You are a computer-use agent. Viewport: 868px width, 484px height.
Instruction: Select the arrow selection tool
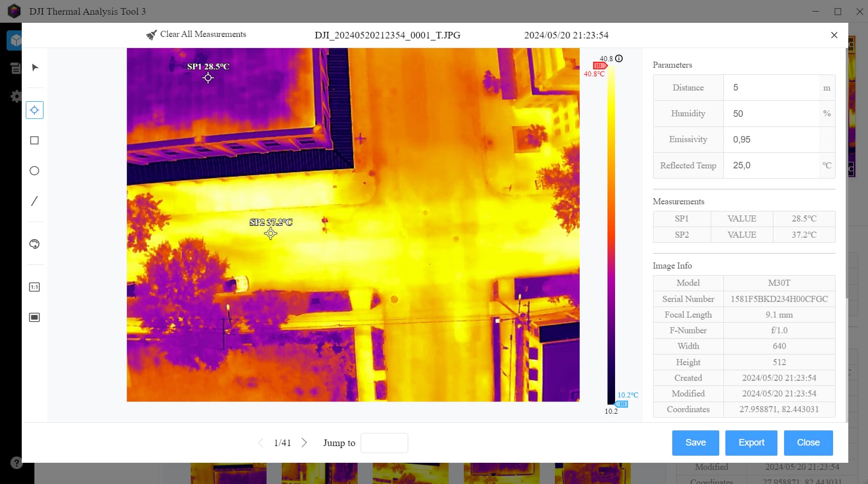(34, 67)
